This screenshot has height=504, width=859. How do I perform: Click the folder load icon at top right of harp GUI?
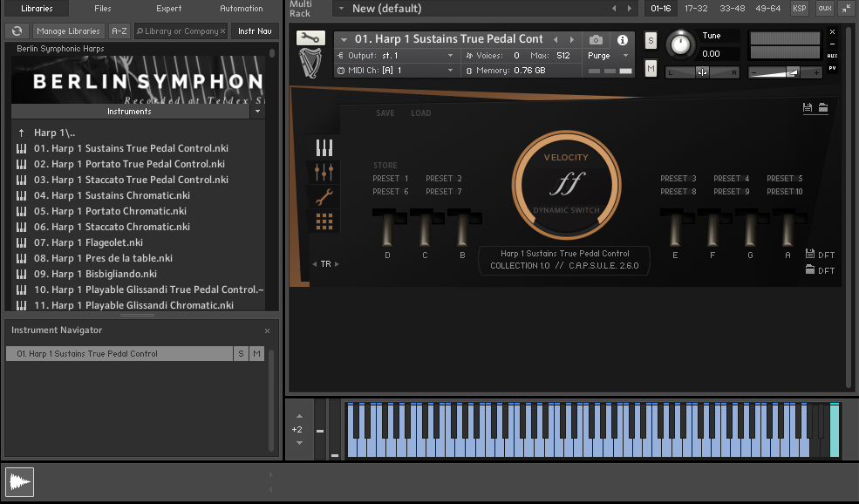[x=823, y=107]
